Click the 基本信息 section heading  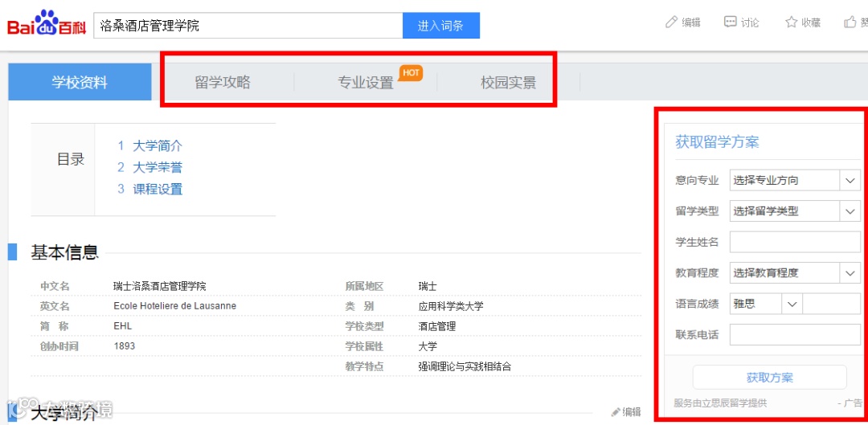click(x=65, y=252)
